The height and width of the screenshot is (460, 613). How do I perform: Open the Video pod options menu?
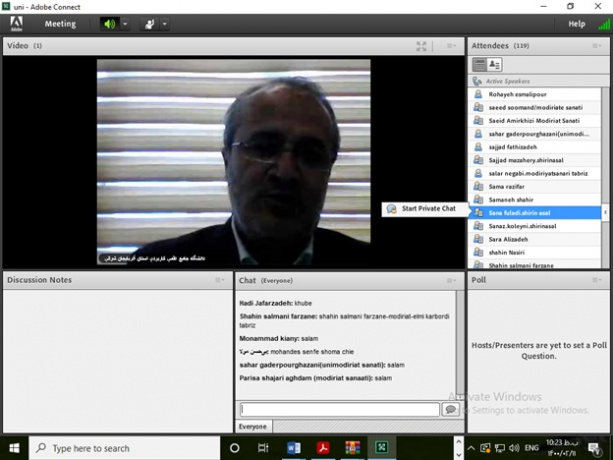[x=451, y=46]
